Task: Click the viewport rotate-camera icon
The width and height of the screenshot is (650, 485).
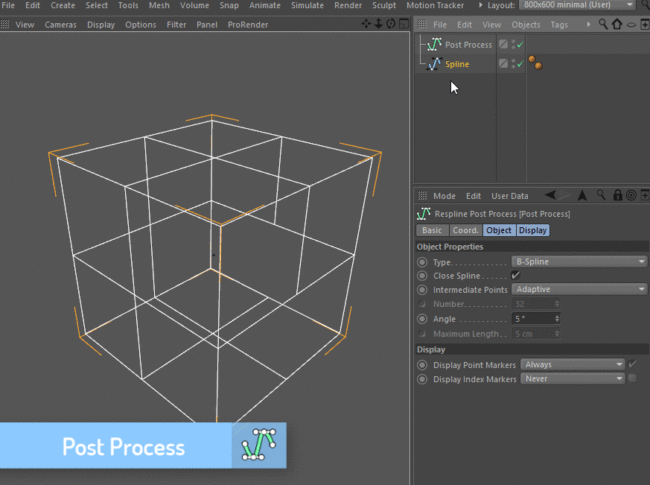Action: [x=389, y=24]
